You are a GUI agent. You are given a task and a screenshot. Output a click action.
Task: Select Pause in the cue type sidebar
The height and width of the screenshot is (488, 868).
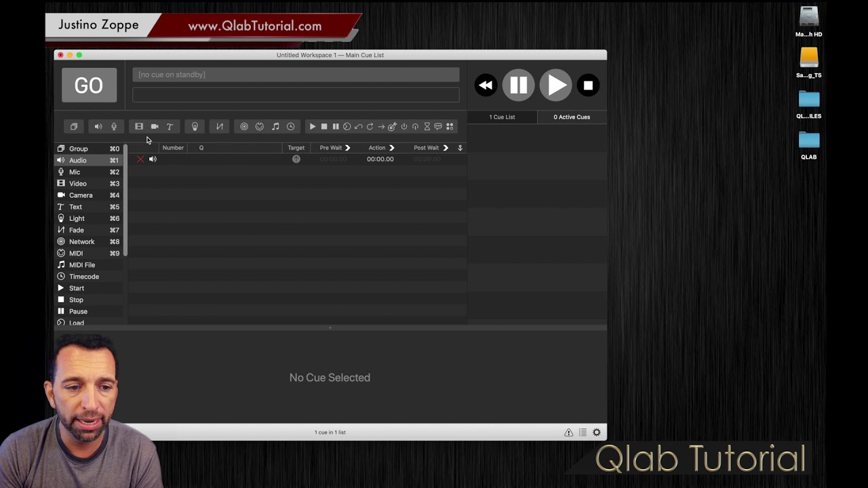pyautogui.click(x=88, y=312)
